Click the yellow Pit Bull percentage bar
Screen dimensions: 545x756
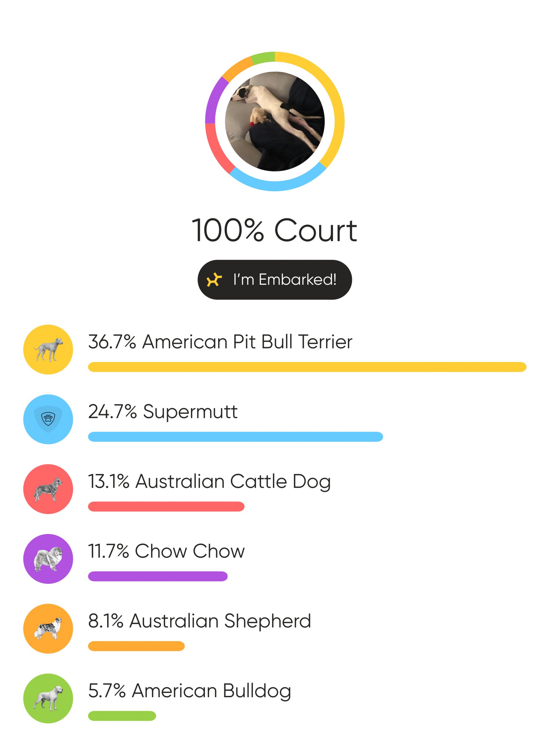click(x=307, y=367)
